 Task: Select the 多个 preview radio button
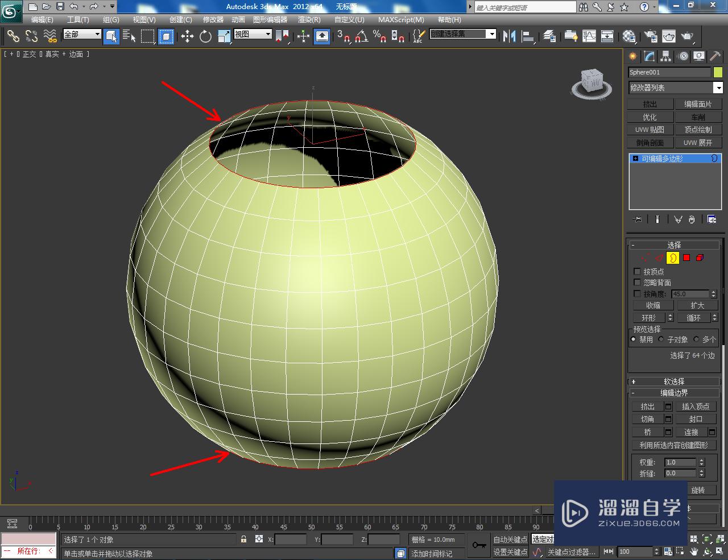(696, 339)
